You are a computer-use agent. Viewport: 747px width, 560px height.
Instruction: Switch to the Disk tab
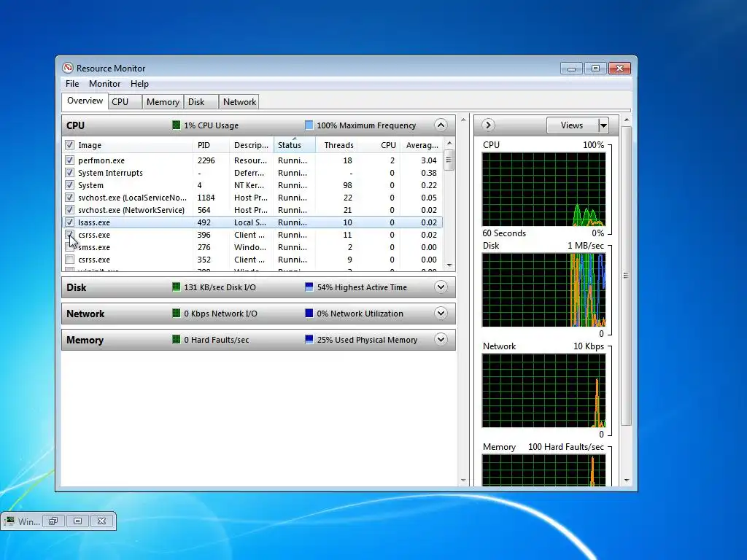click(x=201, y=102)
